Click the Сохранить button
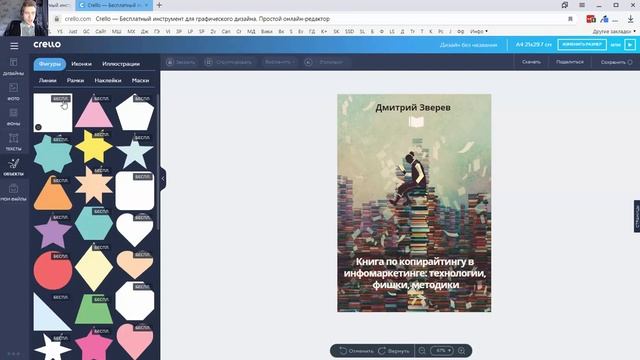This screenshot has width=640, height=360. (x=616, y=62)
